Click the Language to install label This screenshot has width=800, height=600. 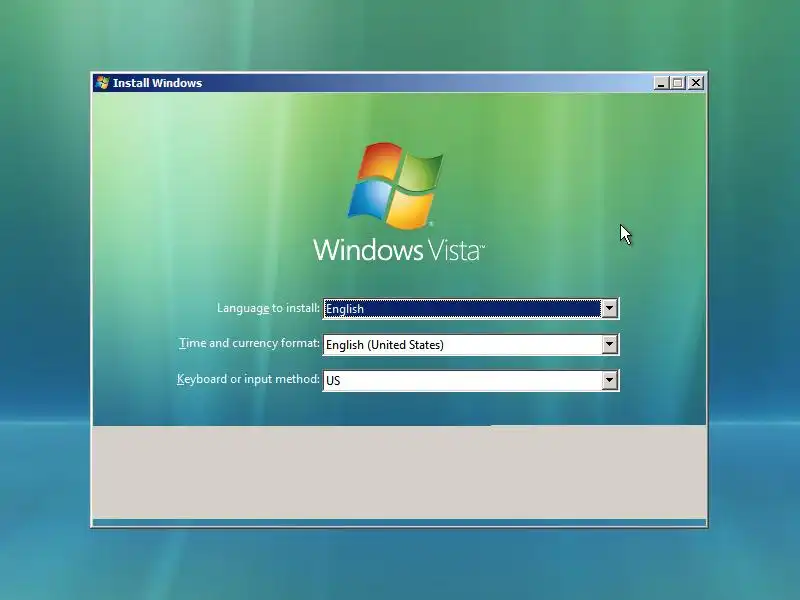tap(268, 308)
